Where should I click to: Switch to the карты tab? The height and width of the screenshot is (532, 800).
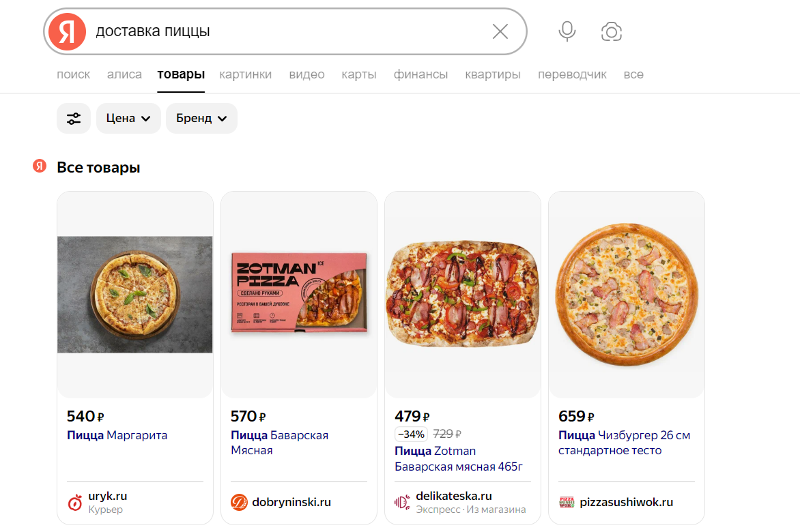[359, 74]
